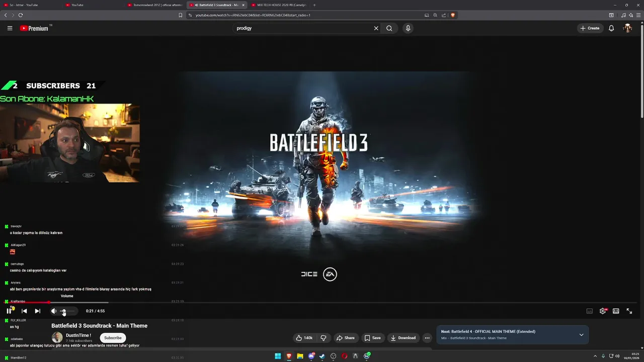Open the DustInTime ! channel name link

[78, 335]
